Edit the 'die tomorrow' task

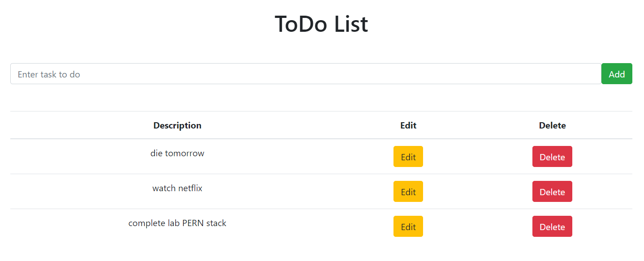[408, 156]
